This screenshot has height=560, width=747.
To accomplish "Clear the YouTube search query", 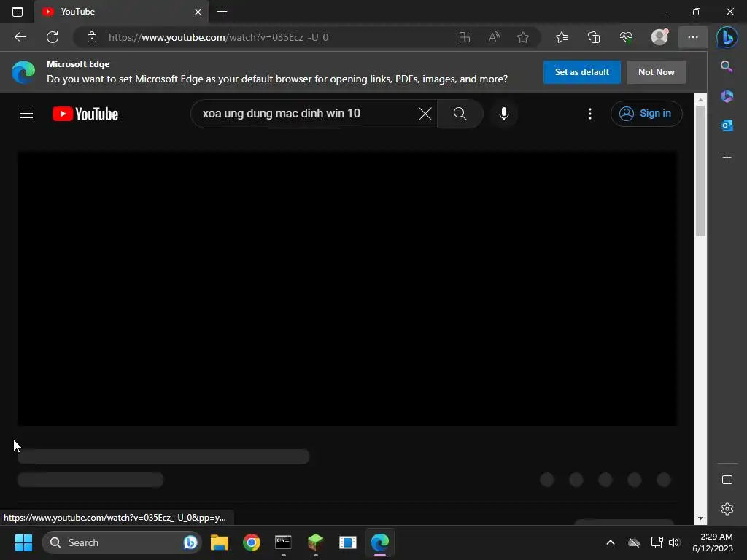I will 425,113.
